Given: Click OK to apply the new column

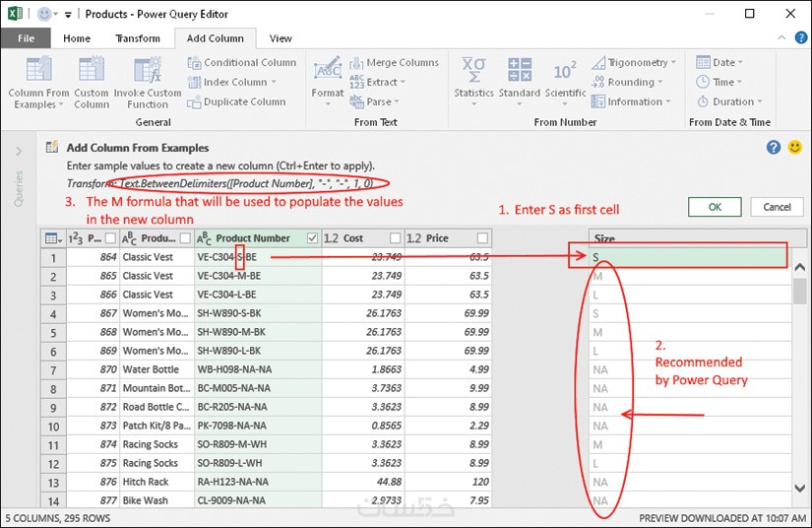Looking at the screenshot, I should pos(715,207).
